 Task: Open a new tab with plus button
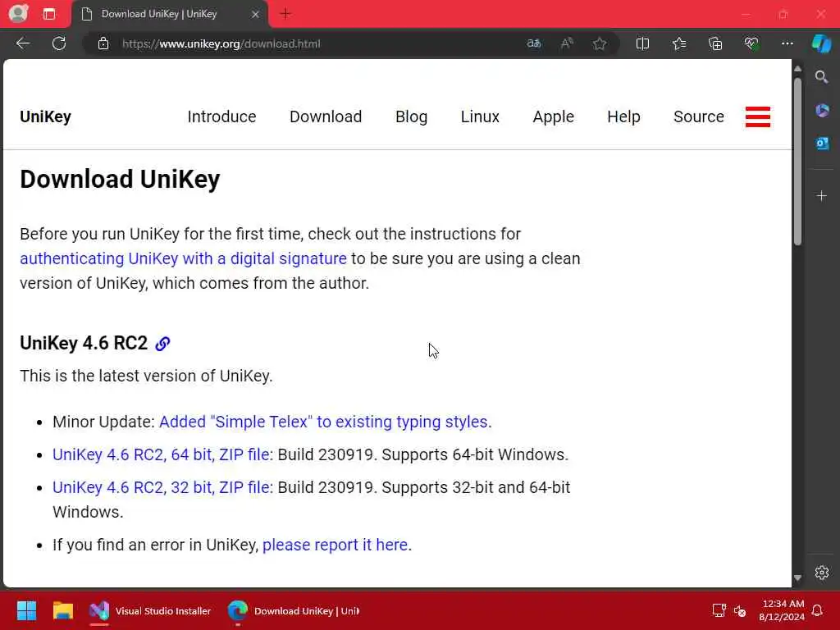click(x=285, y=14)
